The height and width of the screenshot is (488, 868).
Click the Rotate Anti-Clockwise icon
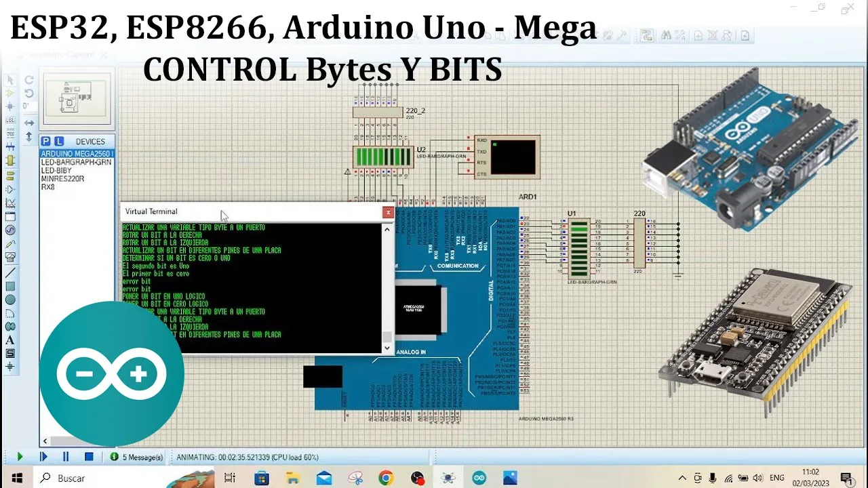pos(29,93)
